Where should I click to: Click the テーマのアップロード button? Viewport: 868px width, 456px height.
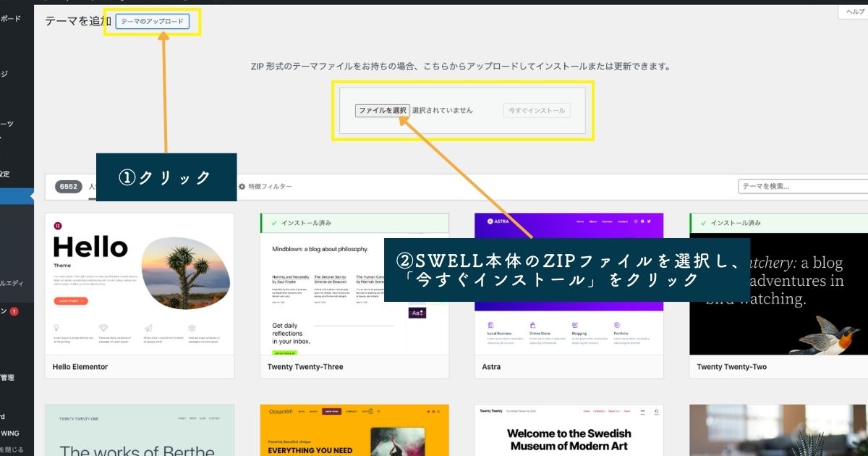click(x=153, y=22)
